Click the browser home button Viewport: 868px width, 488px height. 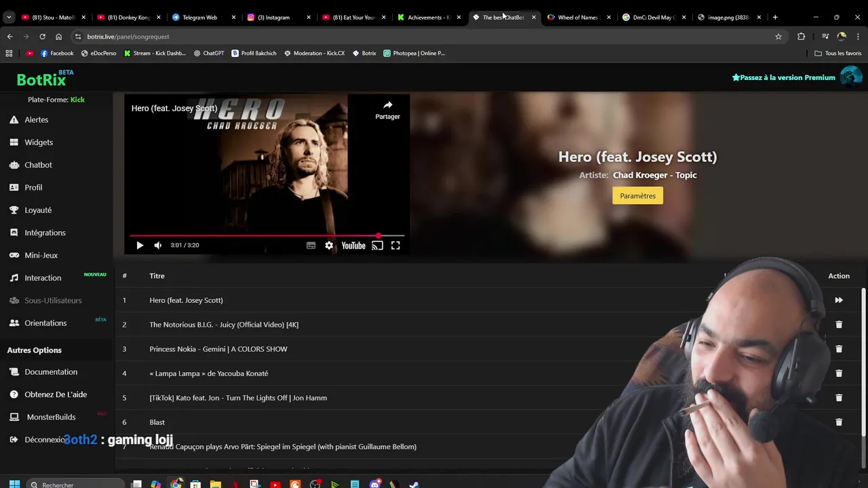[58, 37]
